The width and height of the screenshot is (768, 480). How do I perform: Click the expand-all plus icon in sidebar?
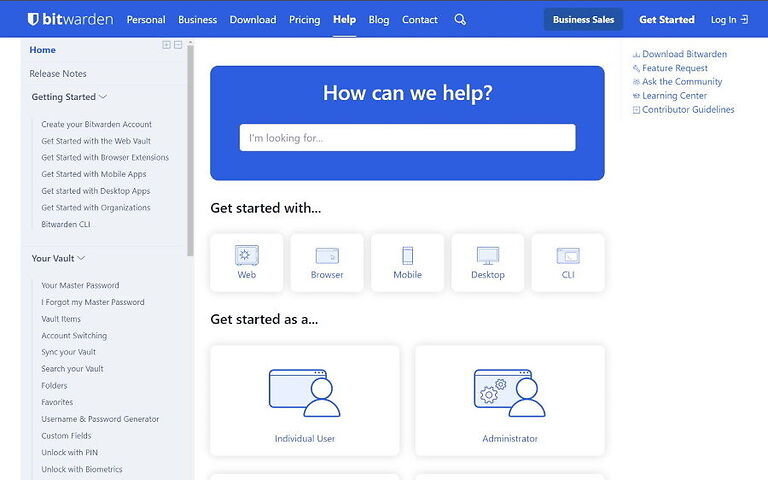click(167, 45)
